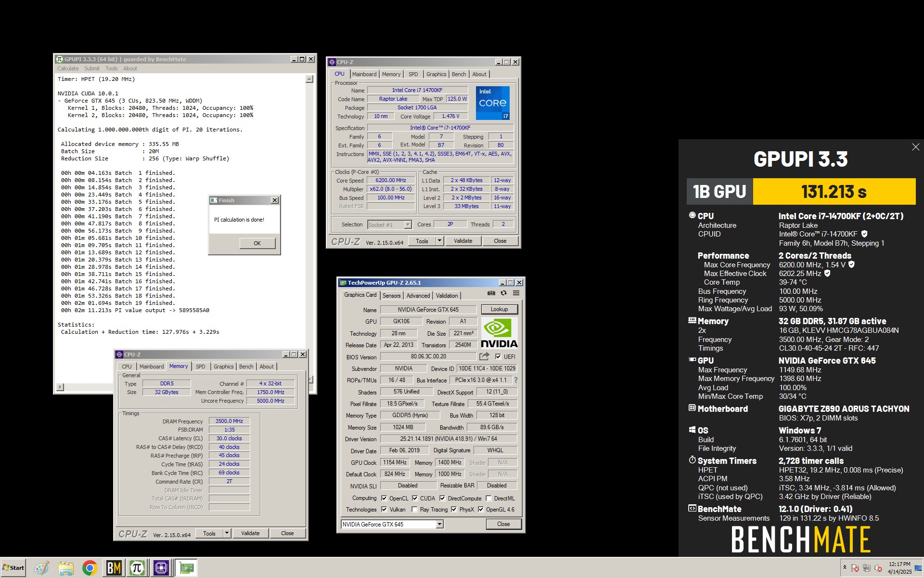Switch to BenchMate taskbar icon
Image resolution: width=924 pixels, height=578 pixels.
click(114, 568)
